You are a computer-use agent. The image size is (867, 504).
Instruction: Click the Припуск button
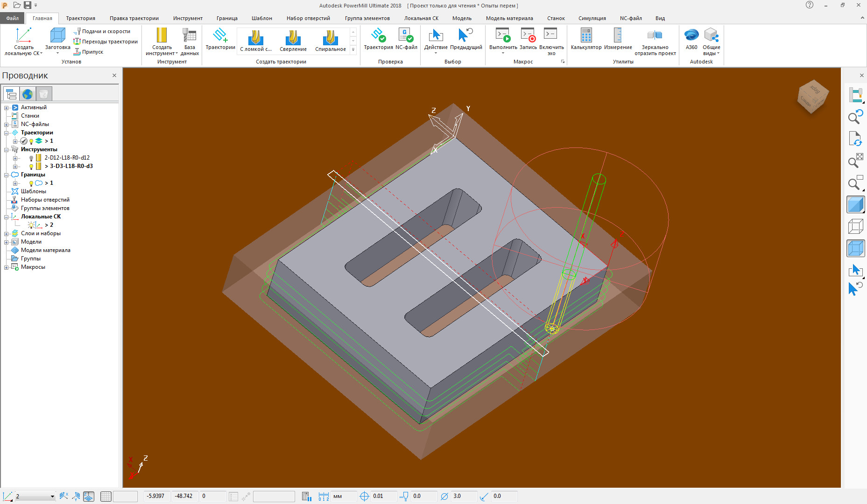pyautogui.click(x=88, y=52)
